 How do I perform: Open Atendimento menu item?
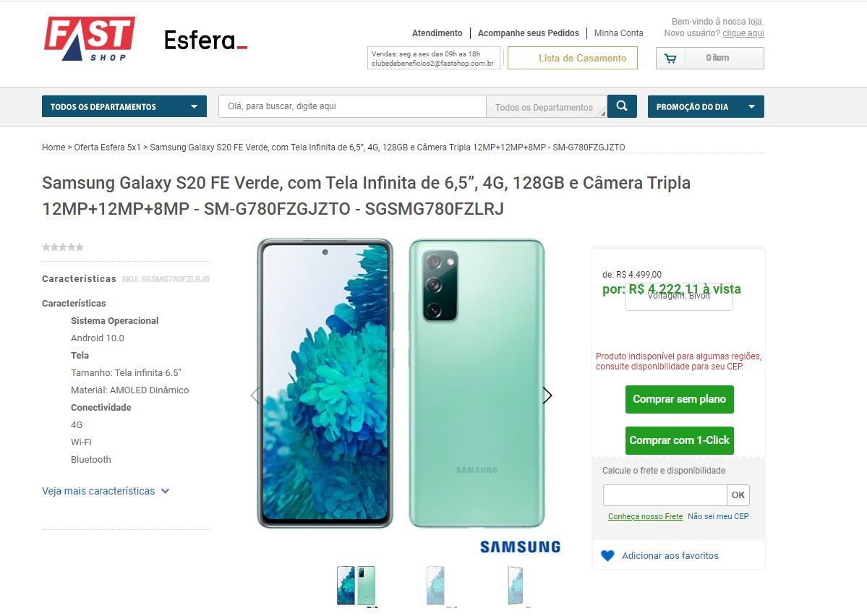coord(437,33)
